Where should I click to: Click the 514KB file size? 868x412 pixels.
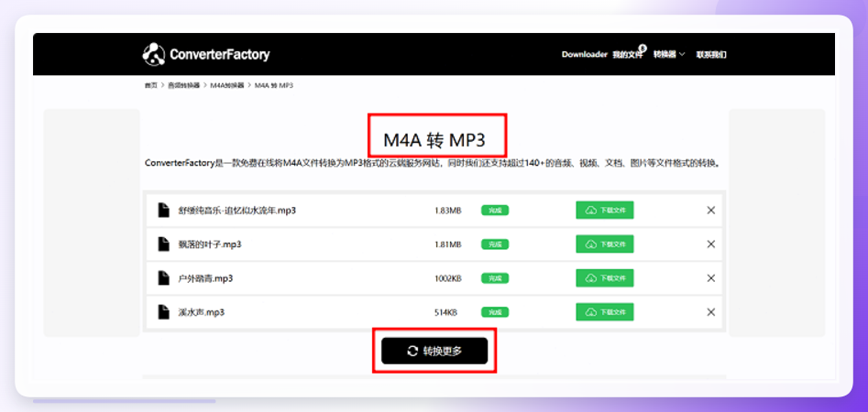(445, 312)
